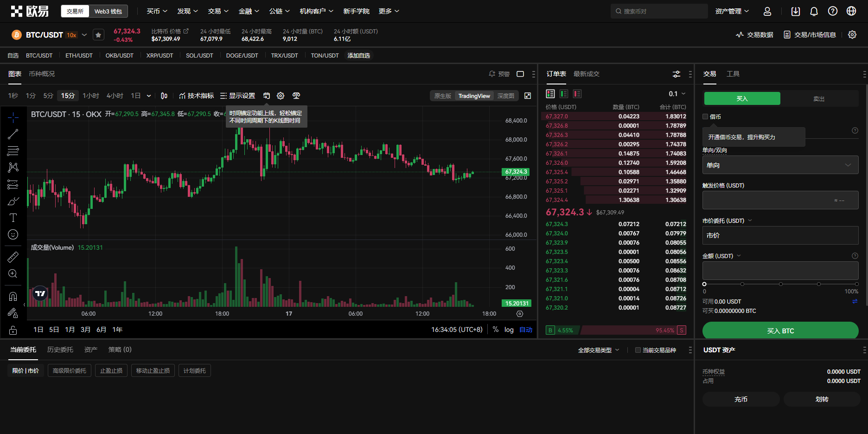Screen dimensions: 868x434
Task: Open the app download icon
Action: coord(796,11)
